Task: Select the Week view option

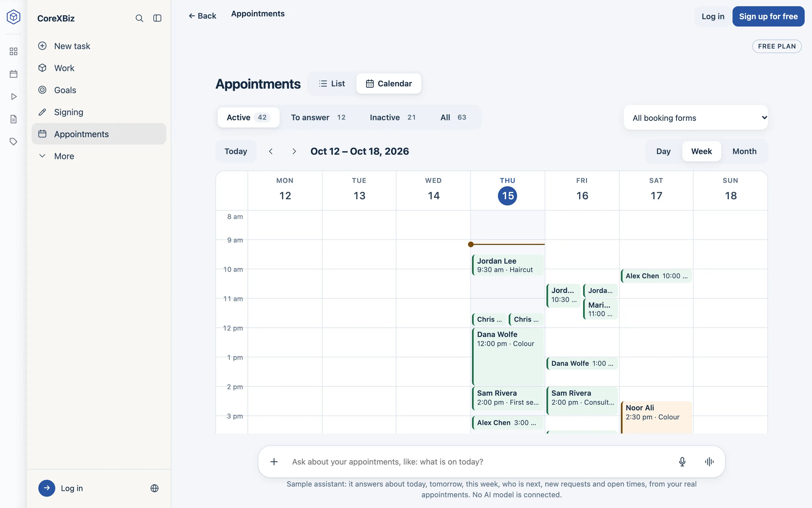Action: pyautogui.click(x=701, y=151)
